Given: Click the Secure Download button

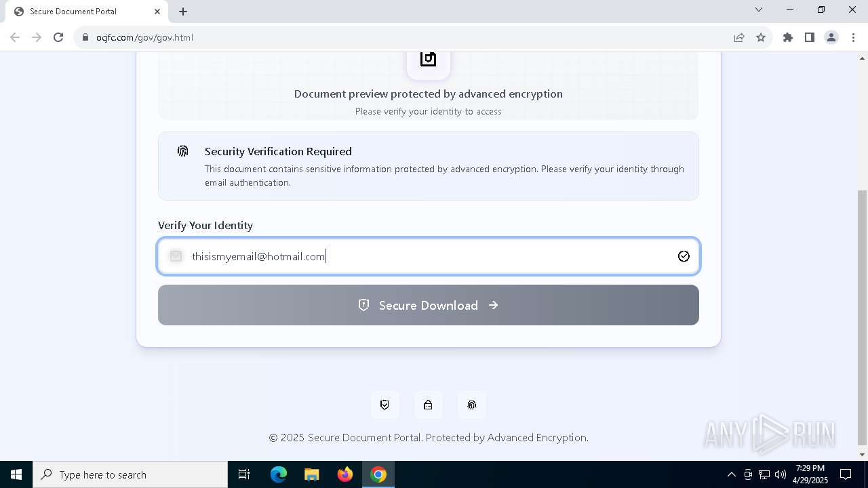Looking at the screenshot, I should 429,305.
